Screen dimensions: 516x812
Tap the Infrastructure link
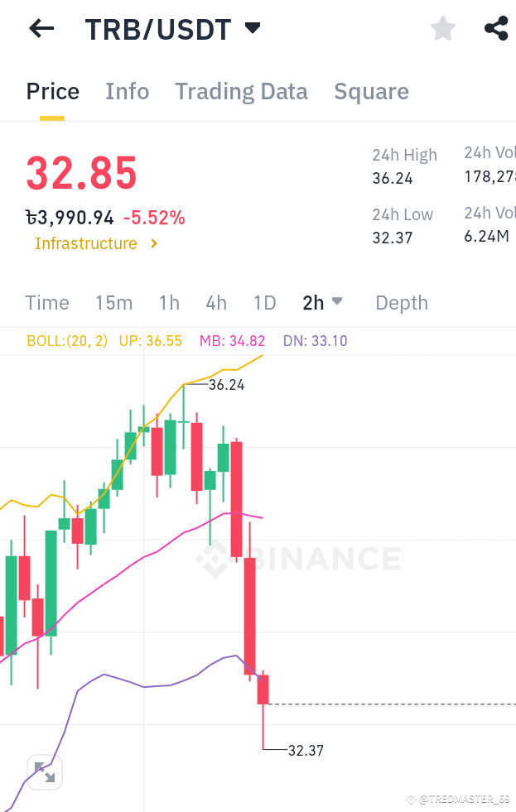(x=85, y=243)
